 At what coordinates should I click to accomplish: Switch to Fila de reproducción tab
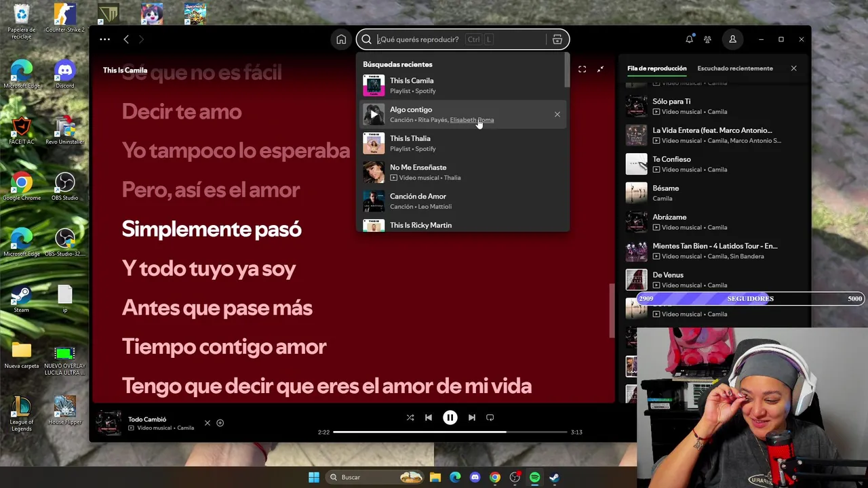656,68
